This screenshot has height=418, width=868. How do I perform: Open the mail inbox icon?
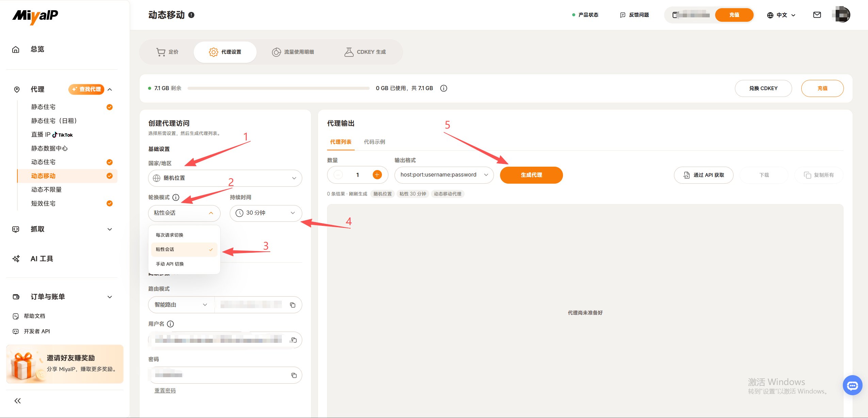click(x=817, y=15)
